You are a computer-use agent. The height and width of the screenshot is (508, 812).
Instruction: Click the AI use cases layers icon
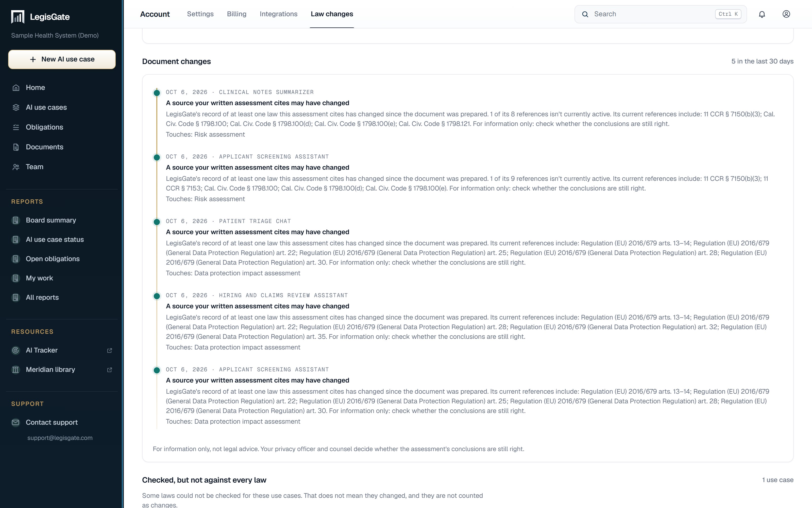16,107
